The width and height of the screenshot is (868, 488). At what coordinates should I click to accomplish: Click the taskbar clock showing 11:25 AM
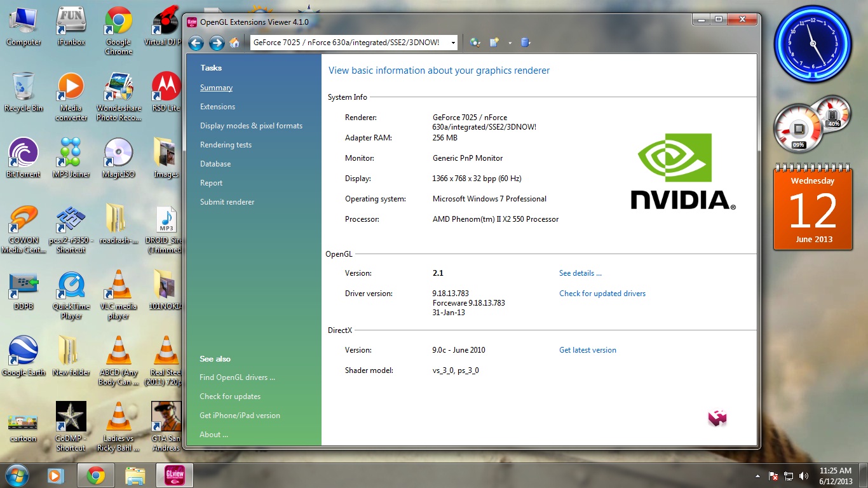click(835, 476)
